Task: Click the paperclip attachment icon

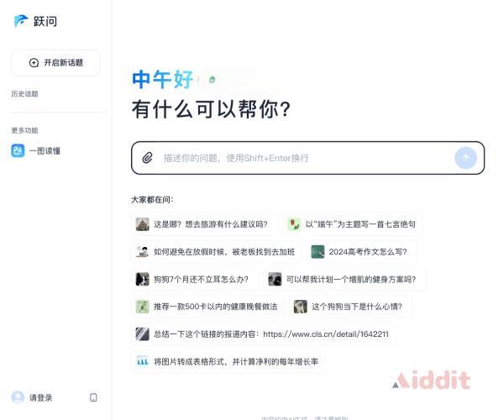Action: point(147,158)
